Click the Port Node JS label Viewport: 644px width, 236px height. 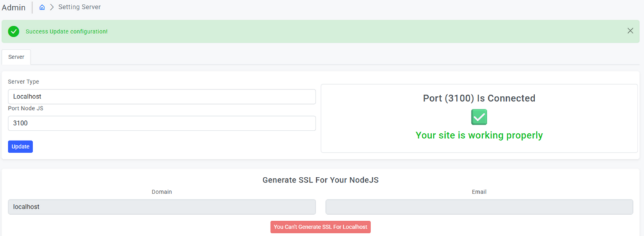pyautogui.click(x=26, y=108)
